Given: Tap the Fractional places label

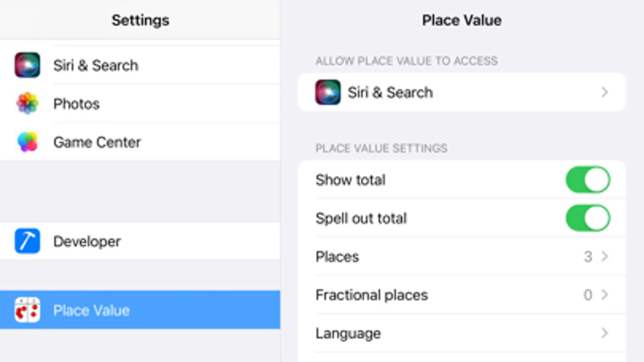Looking at the screenshot, I should [371, 295].
